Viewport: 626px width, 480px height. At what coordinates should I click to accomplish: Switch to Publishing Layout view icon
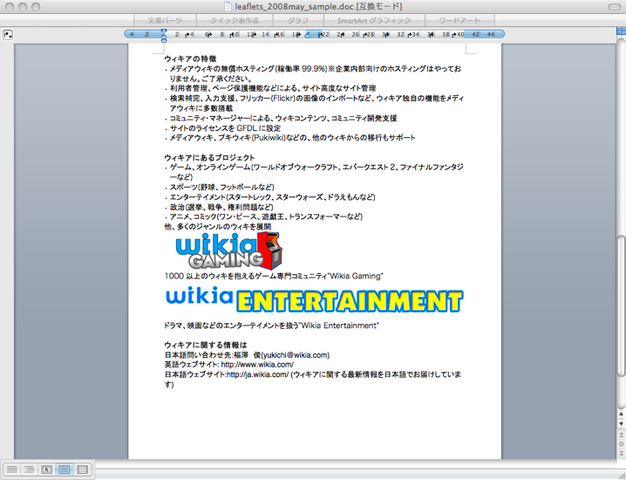point(46,469)
